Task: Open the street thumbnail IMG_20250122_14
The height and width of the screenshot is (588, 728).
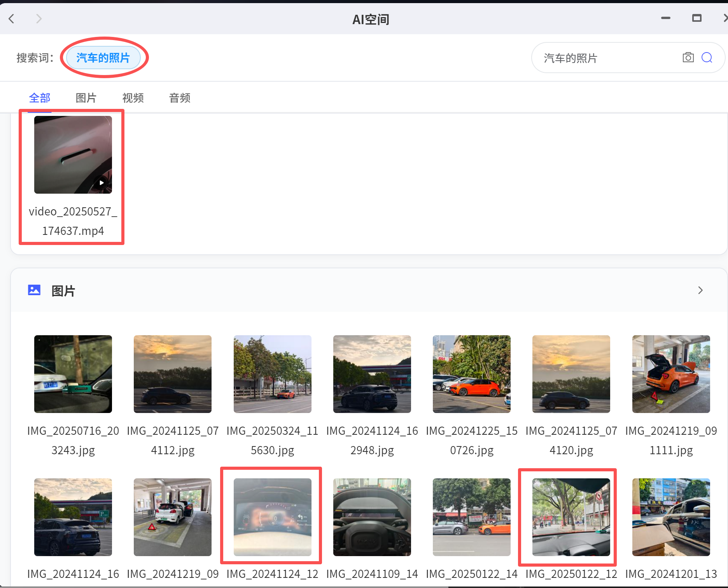Action: click(x=472, y=517)
